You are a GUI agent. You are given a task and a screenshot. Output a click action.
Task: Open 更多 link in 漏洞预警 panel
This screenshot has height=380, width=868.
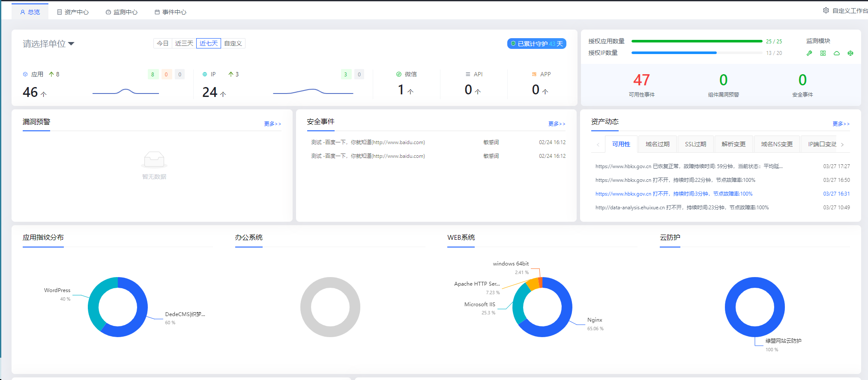pyautogui.click(x=272, y=124)
